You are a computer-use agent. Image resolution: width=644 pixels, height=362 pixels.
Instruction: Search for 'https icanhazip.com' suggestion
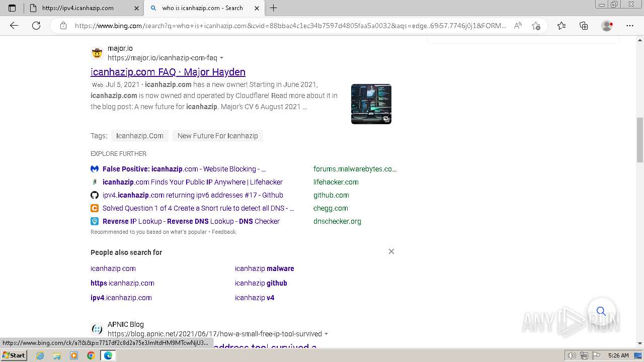click(122, 283)
